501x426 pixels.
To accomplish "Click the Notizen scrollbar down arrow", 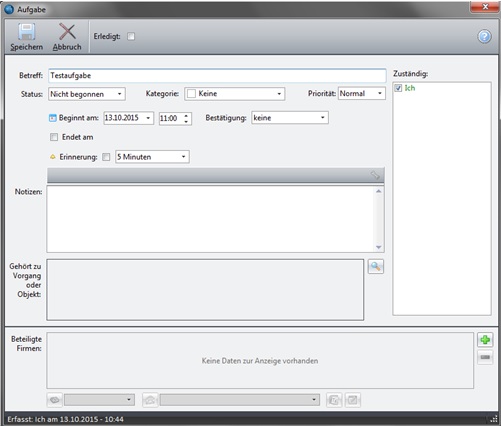I will tap(379, 247).
